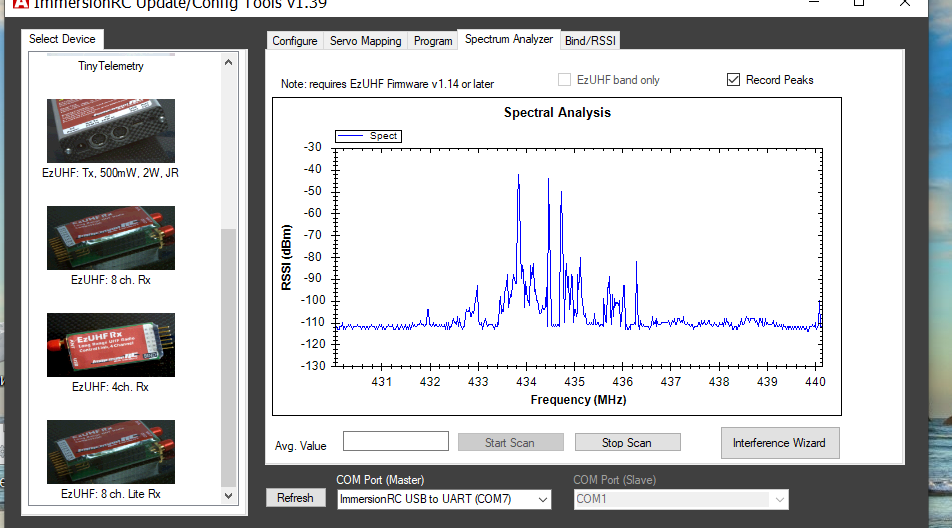Screen dimensions: 952x528
Task: Open the Servo Mapping tab
Action: (x=366, y=41)
